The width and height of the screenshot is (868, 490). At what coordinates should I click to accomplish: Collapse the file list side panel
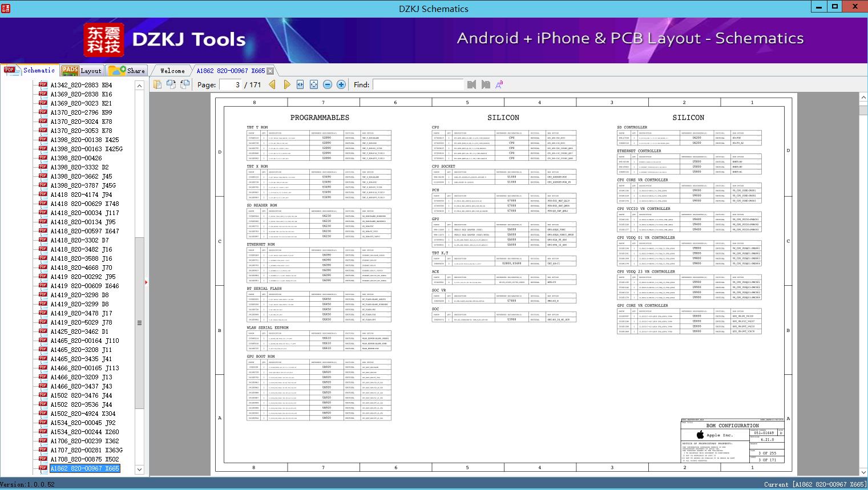pyautogui.click(x=146, y=282)
